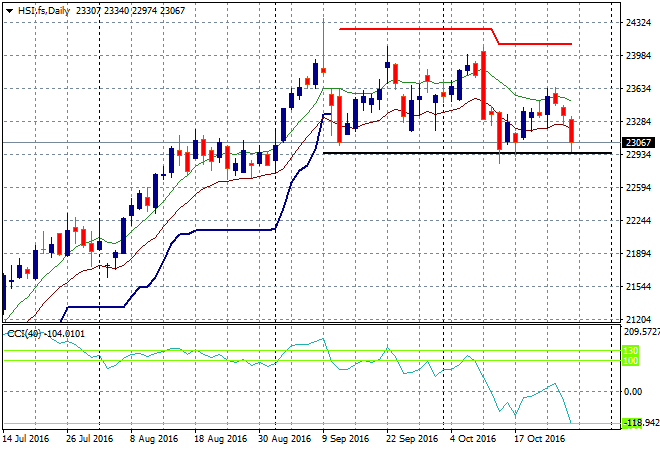Select the 14 Jul 2016 date label

[26, 439]
